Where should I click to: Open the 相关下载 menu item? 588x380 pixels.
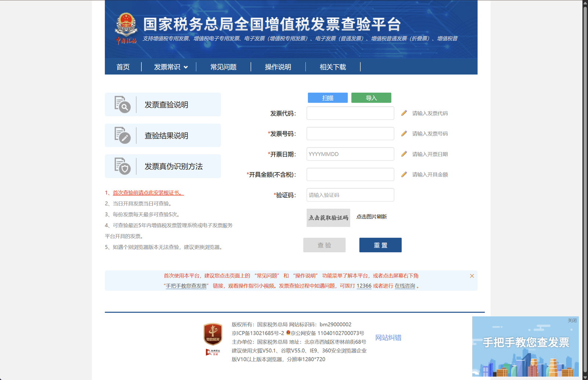click(333, 67)
